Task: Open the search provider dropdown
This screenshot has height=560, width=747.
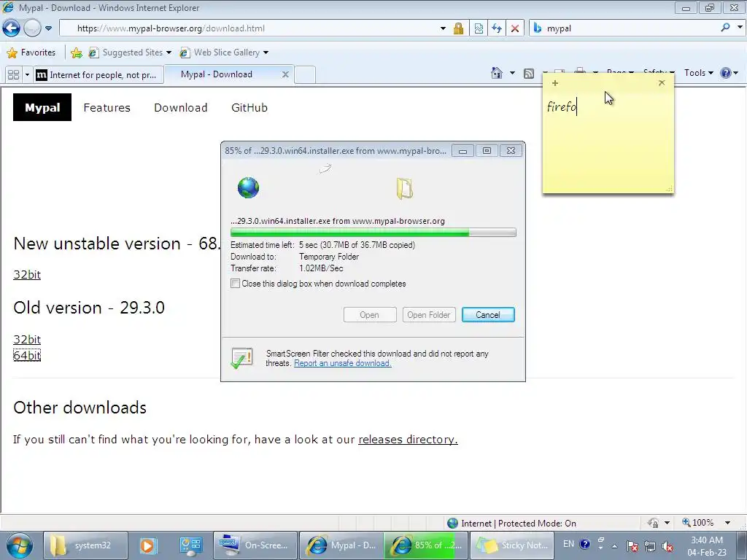Action: pos(740,28)
